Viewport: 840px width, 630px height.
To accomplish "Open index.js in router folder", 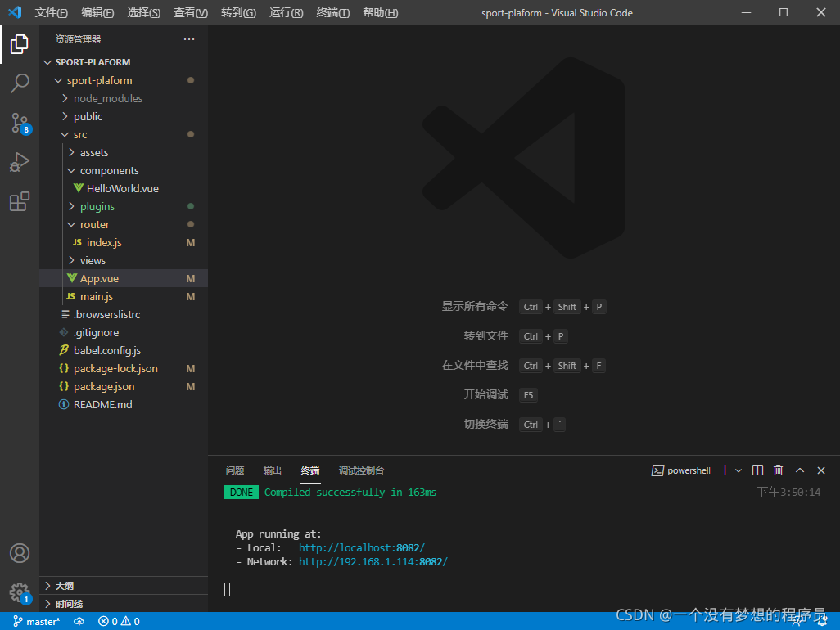I will (123, 242).
